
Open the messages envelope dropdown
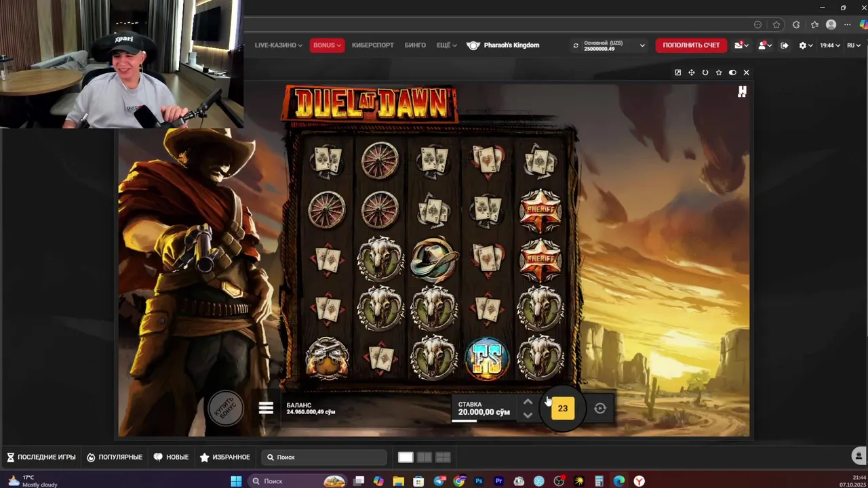pos(742,45)
